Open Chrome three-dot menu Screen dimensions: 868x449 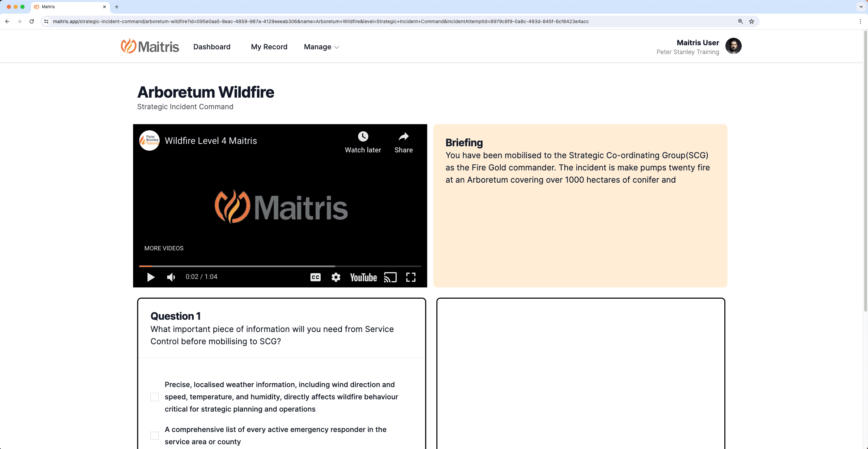point(860,21)
